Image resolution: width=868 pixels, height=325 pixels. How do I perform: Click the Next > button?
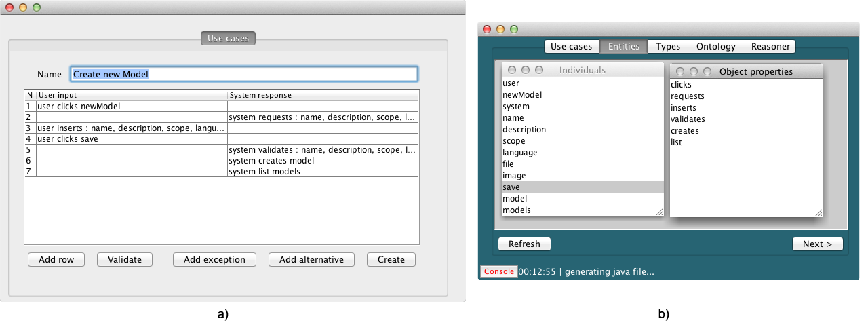(x=817, y=244)
